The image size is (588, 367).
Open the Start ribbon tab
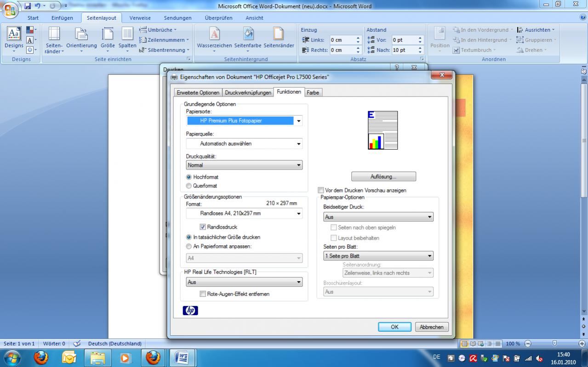(x=33, y=18)
